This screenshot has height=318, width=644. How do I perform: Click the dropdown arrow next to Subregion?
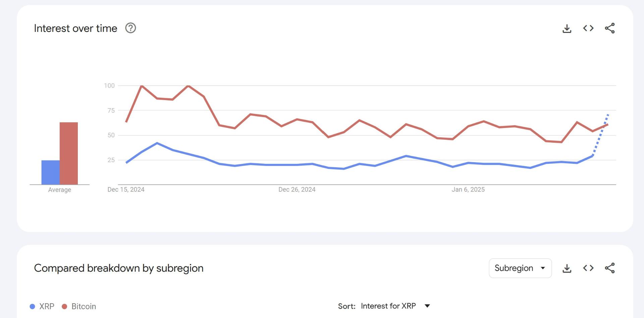(543, 268)
